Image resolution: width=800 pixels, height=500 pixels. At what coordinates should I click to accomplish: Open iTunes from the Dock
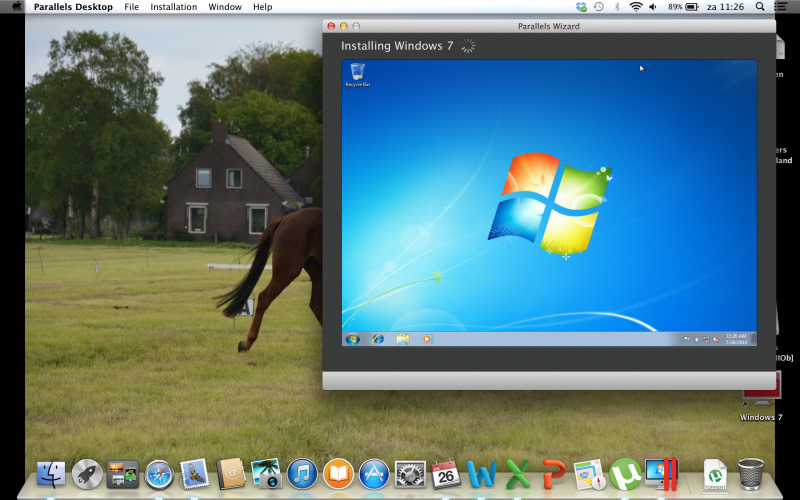(302, 473)
